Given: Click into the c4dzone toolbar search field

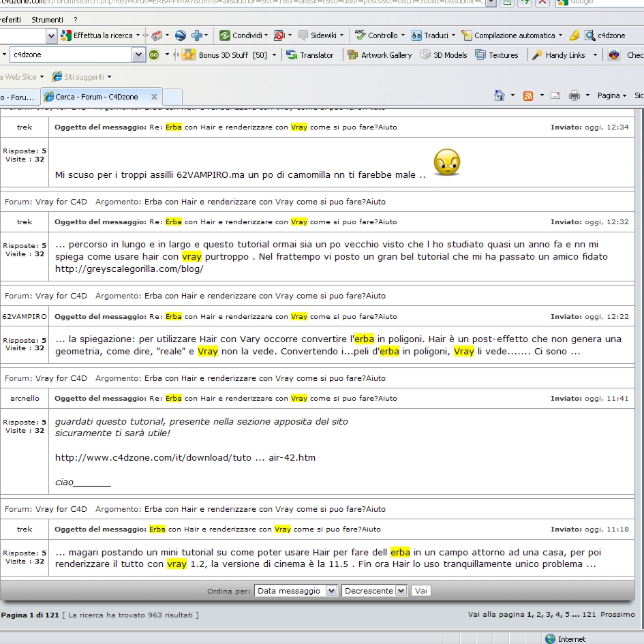Looking at the screenshot, I should [71, 55].
